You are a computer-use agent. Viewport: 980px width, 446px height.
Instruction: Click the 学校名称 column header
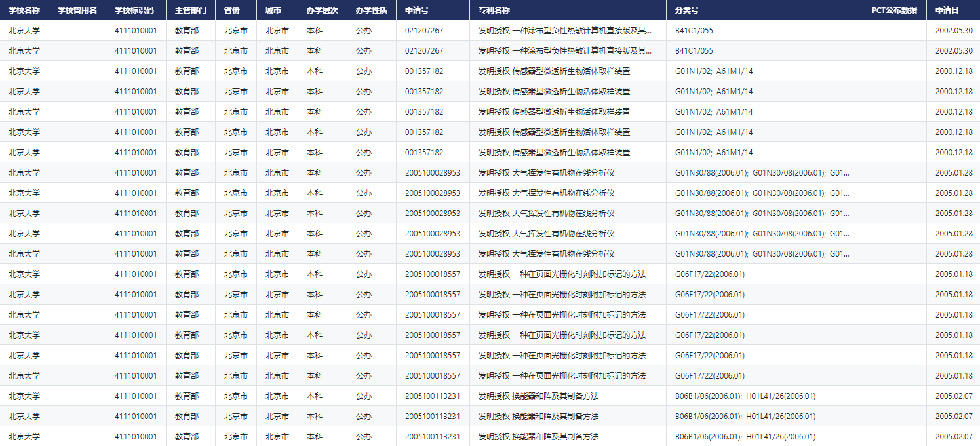point(24,10)
